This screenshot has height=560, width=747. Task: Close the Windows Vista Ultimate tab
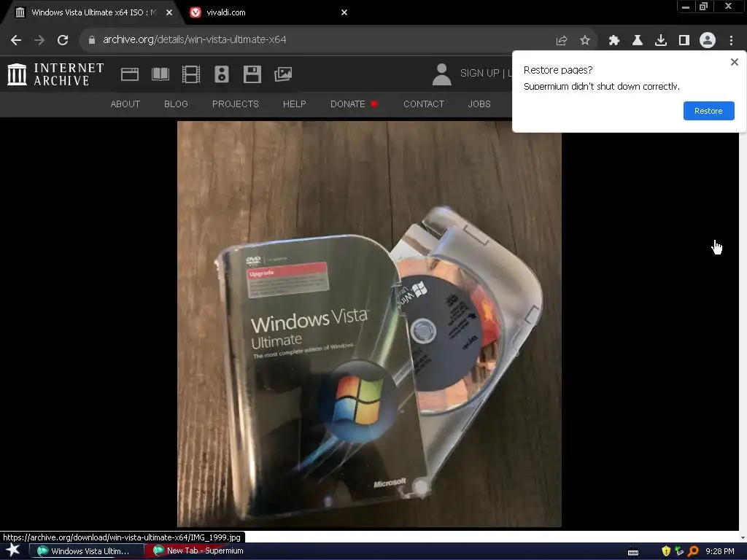pyautogui.click(x=169, y=12)
